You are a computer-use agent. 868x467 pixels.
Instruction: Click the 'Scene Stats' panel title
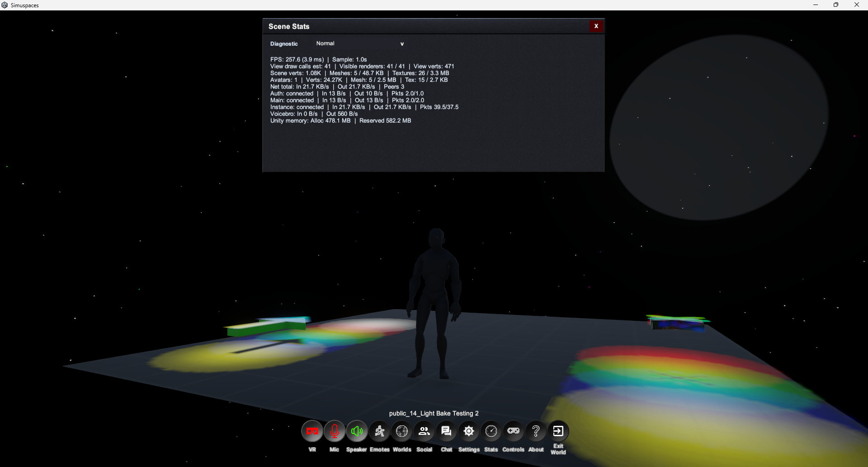289,27
